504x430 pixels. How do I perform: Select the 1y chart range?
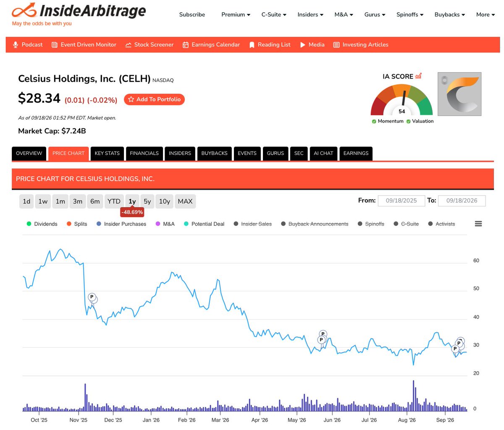(132, 201)
